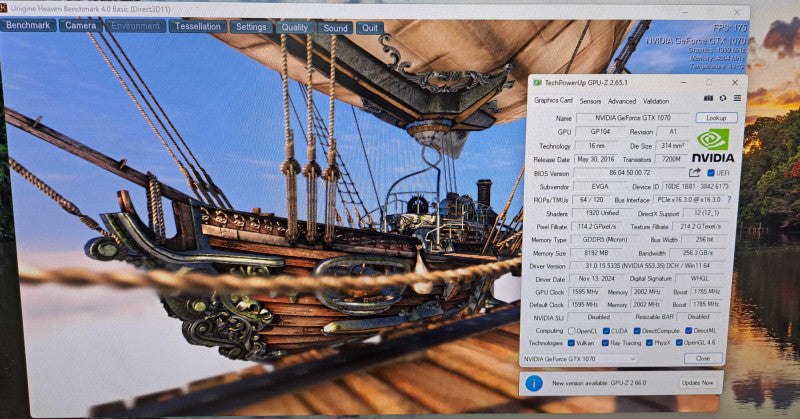Screen dimensions: 800x419
Task: Click Heaven Benchmark title bar icon
Action: pyautogui.click(x=4, y=8)
